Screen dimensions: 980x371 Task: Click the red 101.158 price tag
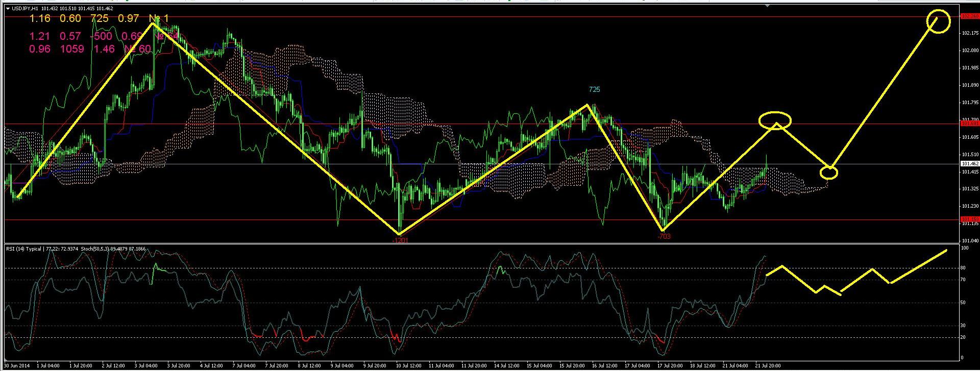pos(969,219)
